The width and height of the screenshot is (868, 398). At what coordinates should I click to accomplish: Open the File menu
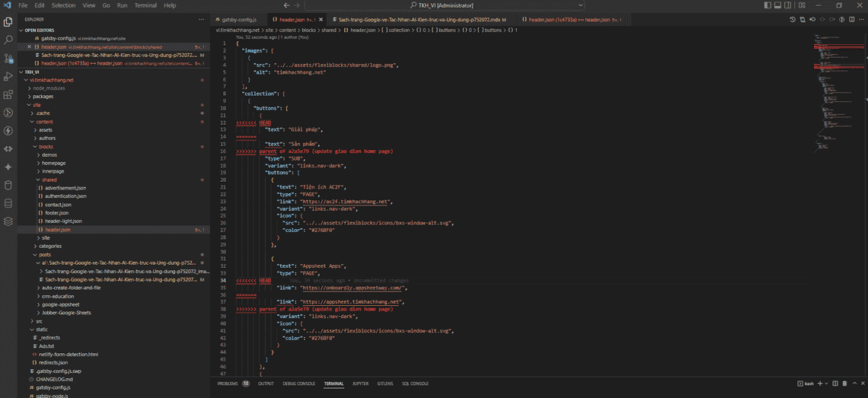click(24, 5)
